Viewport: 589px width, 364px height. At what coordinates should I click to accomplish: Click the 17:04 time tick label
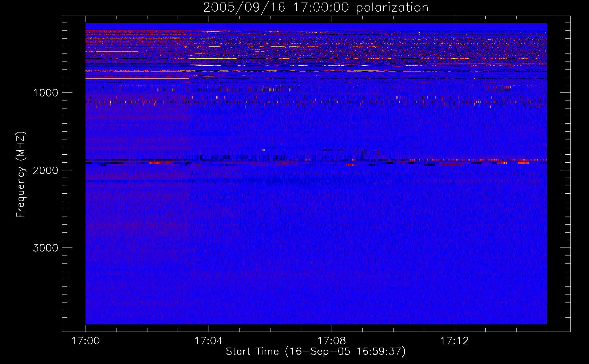(209, 341)
